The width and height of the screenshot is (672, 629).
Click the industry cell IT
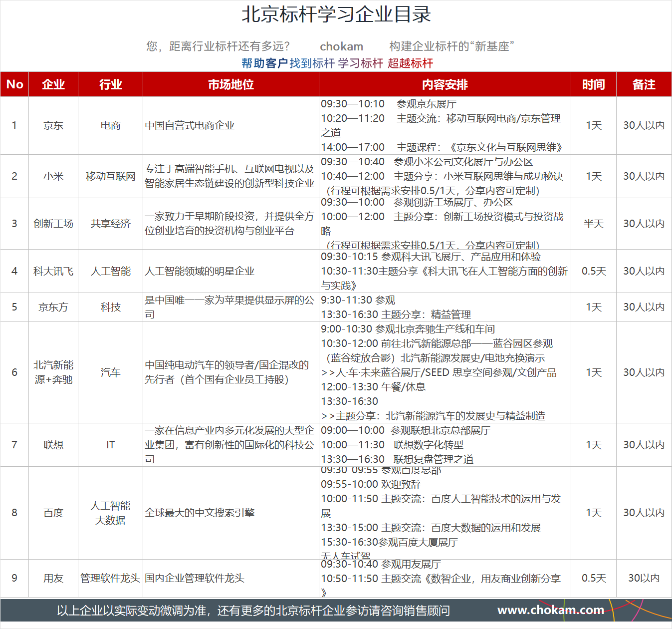(111, 445)
